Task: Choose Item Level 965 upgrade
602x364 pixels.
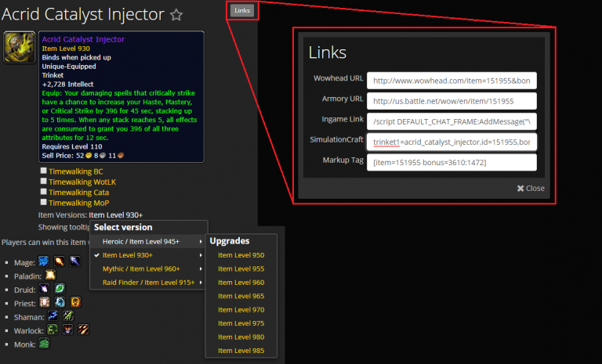Action: (241, 297)
